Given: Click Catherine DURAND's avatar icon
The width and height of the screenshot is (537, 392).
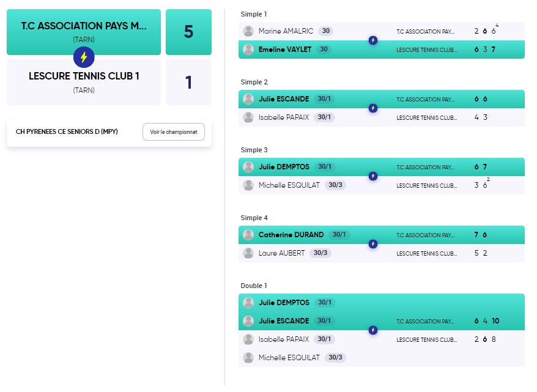Looking at the screenshot, I should (x=248, y=235).
